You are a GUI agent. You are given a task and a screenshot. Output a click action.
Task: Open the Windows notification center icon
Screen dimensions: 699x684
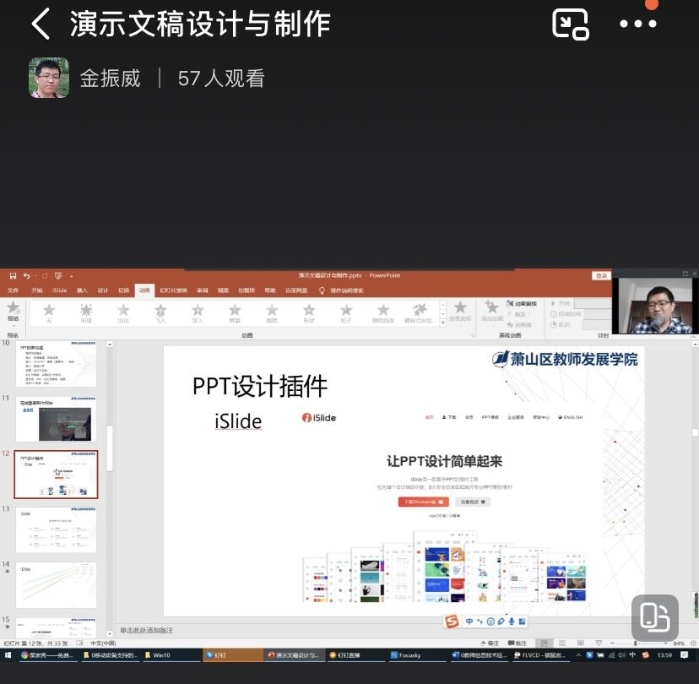coord(684,655)
